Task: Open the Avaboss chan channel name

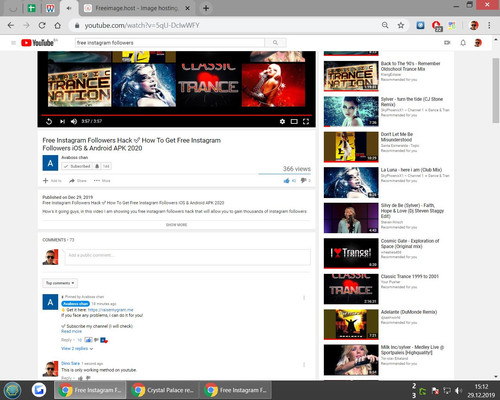Action: pos(75,157)
